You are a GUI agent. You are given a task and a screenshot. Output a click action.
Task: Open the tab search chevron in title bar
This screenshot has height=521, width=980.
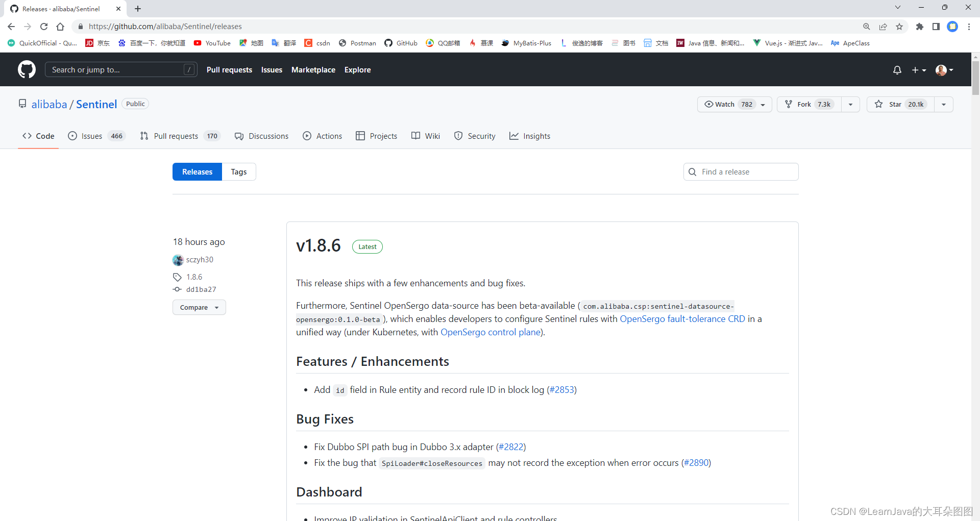tap(897, 7)
